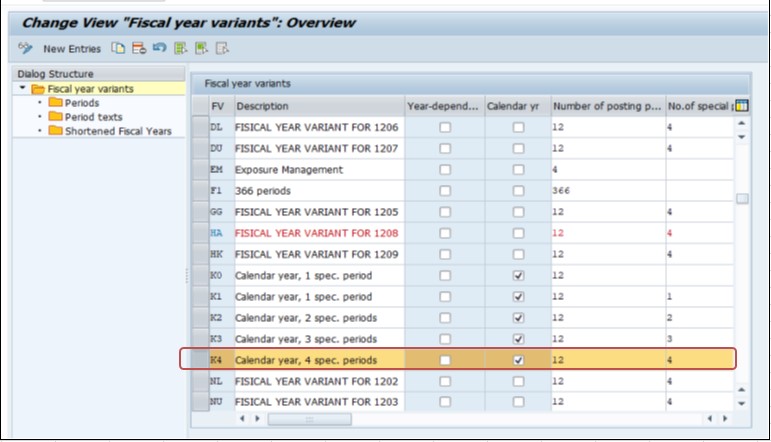This screenshot has width=771, height=442.
Task: Click the FV code HA link
Action: (x=216, y=233)
